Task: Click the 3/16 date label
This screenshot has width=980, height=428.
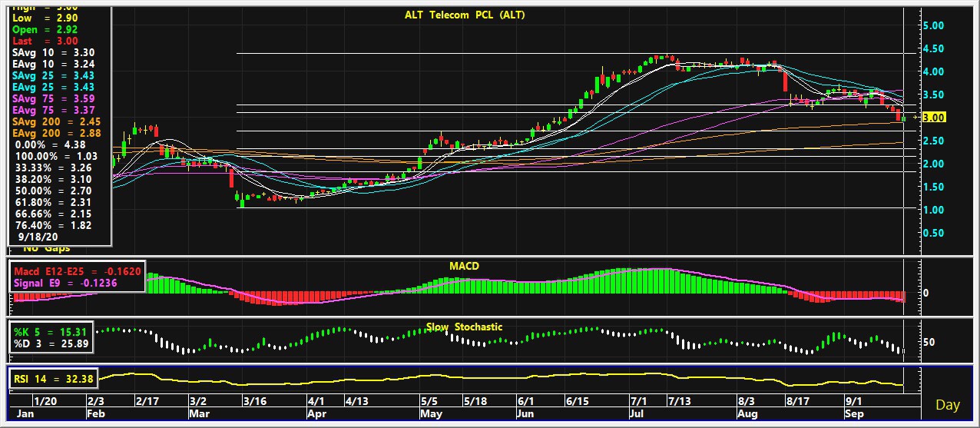Action: tap(254, 401)
